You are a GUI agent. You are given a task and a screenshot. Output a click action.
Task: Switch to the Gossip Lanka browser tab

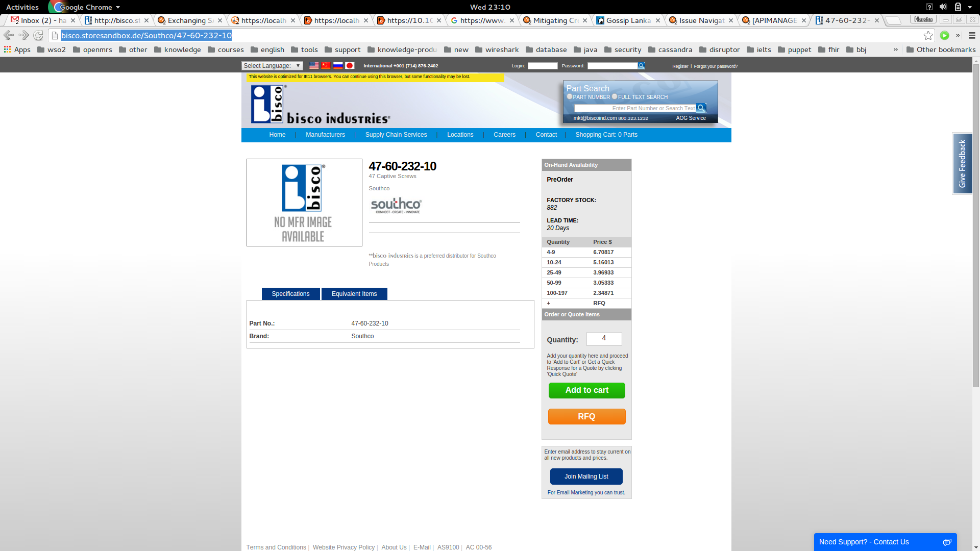pos(629,20)
